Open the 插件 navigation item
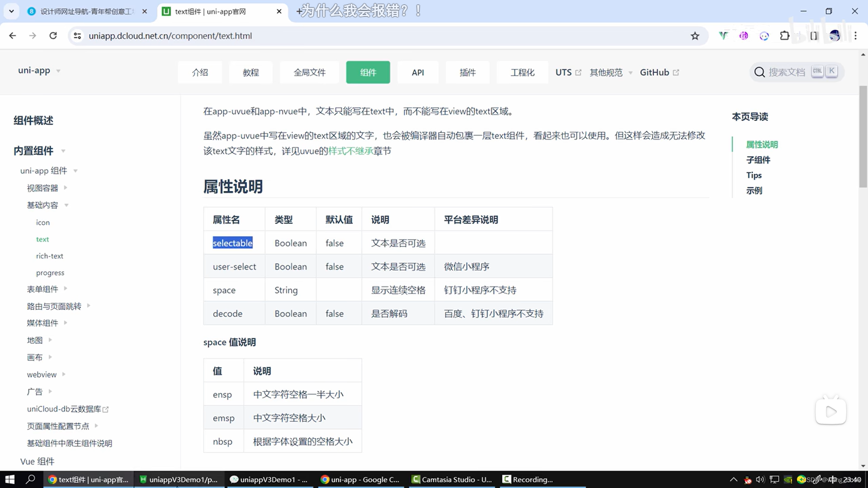The image size is (868, 488). (467, 72)
